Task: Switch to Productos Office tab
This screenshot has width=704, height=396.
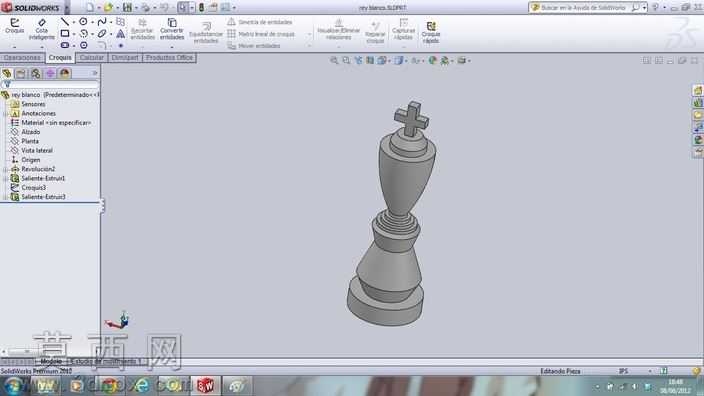Action: (x=169, y=57)
